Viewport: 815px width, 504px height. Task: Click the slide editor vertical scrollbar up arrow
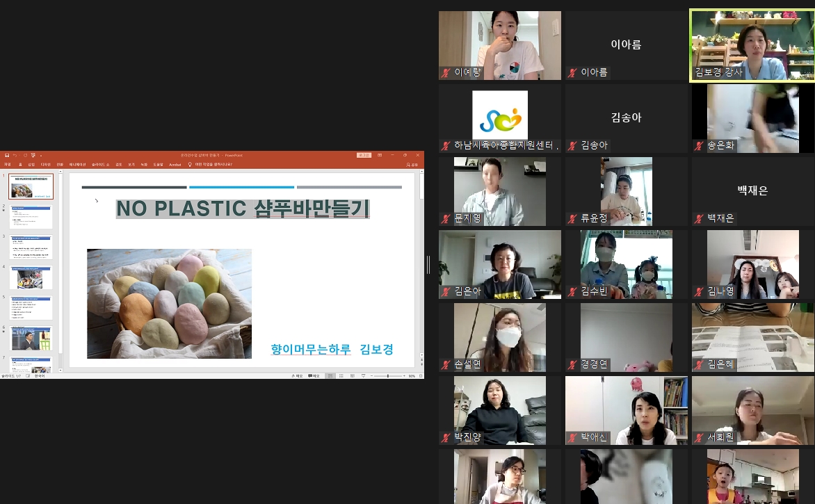(x=421, y=172)
